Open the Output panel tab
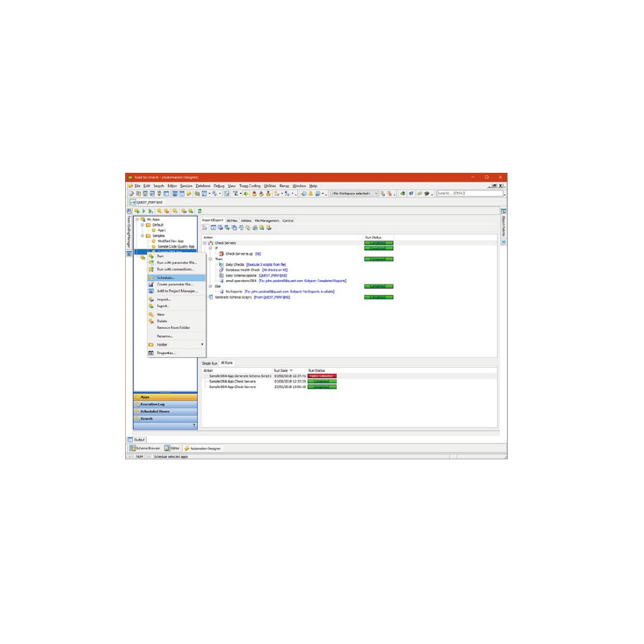Viewport: 644px width, 644px height. pos(137,439)
